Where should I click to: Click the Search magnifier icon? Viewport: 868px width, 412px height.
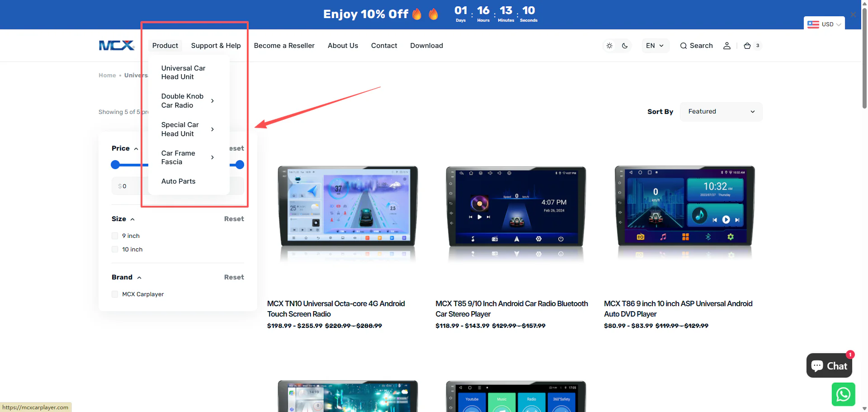tap(684, 46)
